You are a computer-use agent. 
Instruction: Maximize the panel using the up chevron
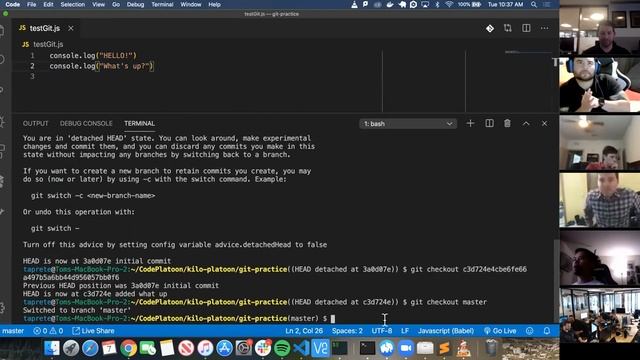(526, 123)
